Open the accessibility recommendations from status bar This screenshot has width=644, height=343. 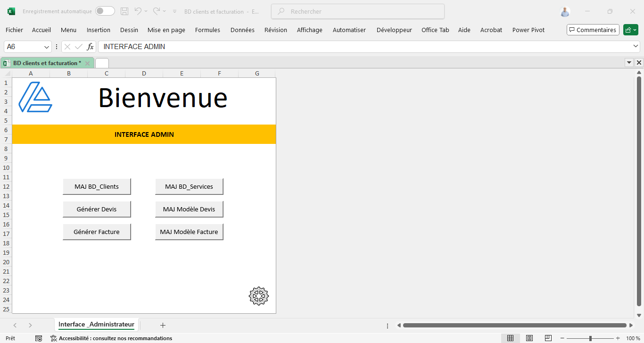point(111,338)
